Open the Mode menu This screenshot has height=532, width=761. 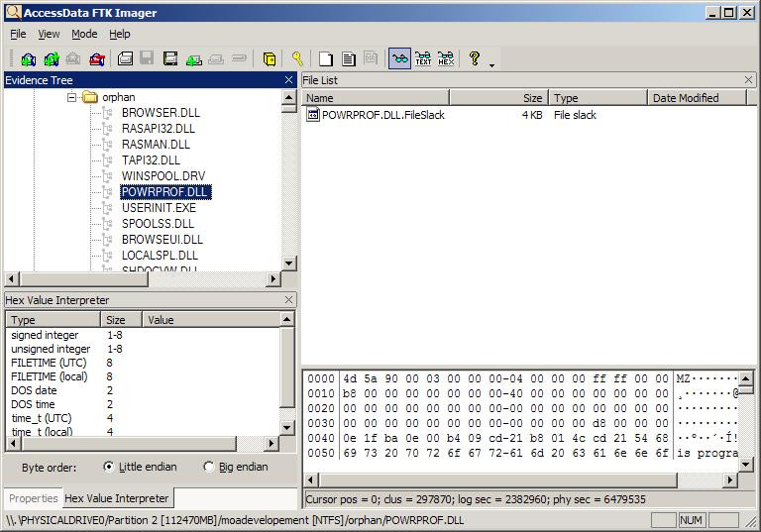coord(84,34)
